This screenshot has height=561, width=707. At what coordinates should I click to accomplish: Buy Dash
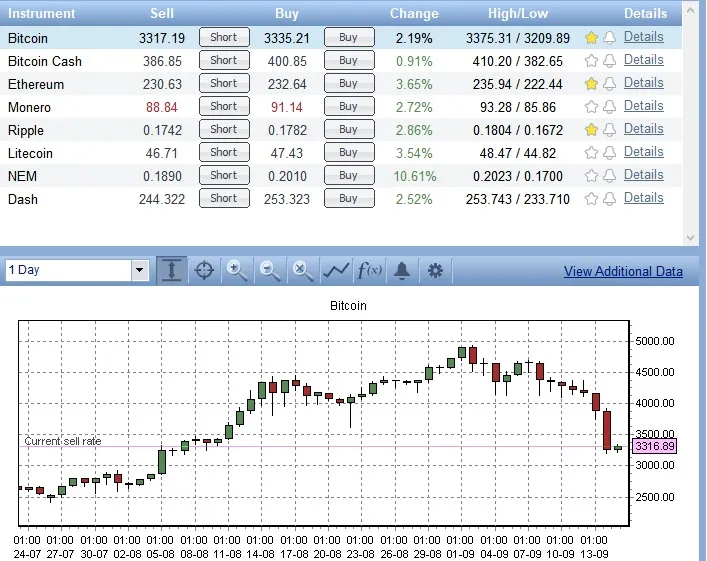pyautogui.click(x=349, y=198)
